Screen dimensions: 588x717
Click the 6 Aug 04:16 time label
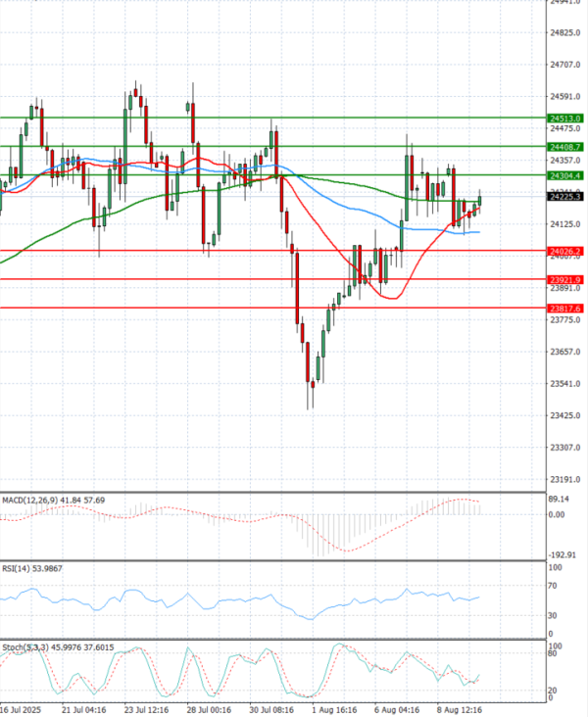(x=397, y=710)
